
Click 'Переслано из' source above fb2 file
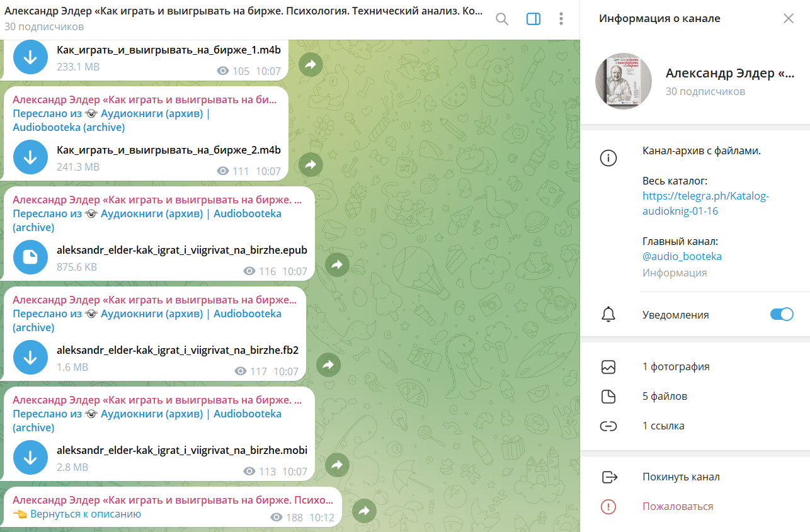(147, 320)
